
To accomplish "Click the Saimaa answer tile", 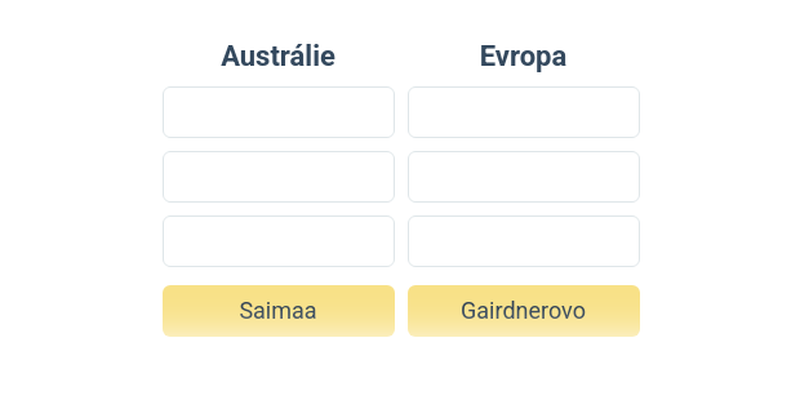I will pyautogui.click(x=278, y=311).
